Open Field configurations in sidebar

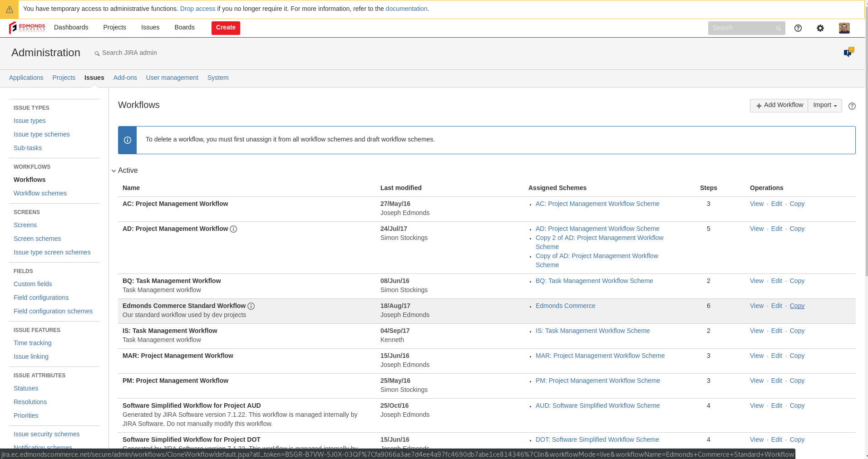[41, 298]
